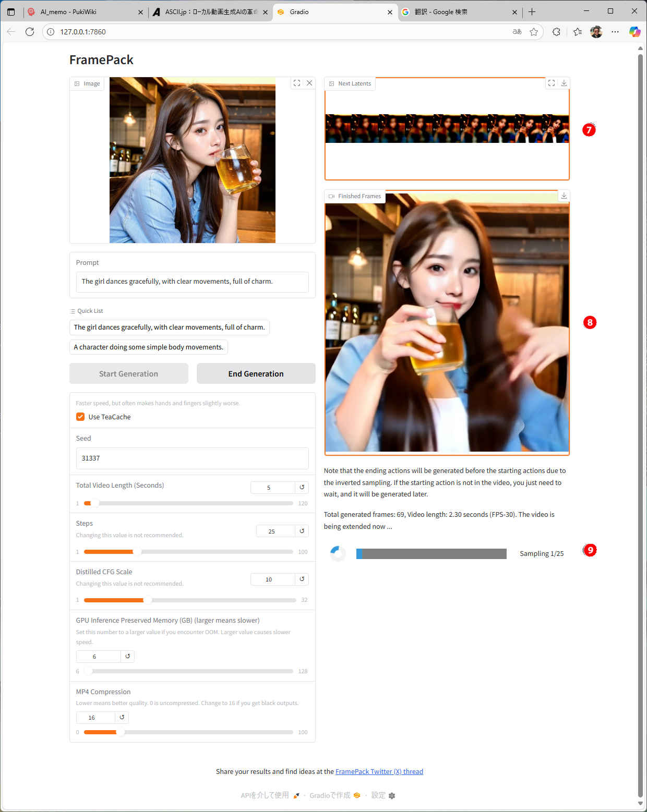The height and width of the screenshot is (812, 647).
Task: Refresh the browser page
Action: [x=30, y=32]
